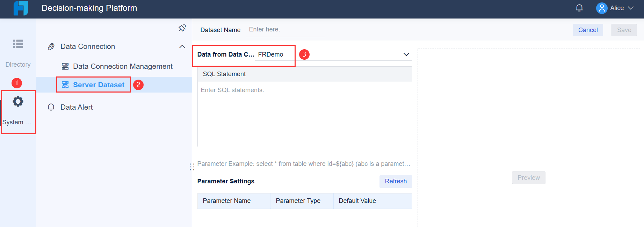Expand the Alice account menu arrow
The height and width of the screenshot is (227, 644).
pos(631,8)
